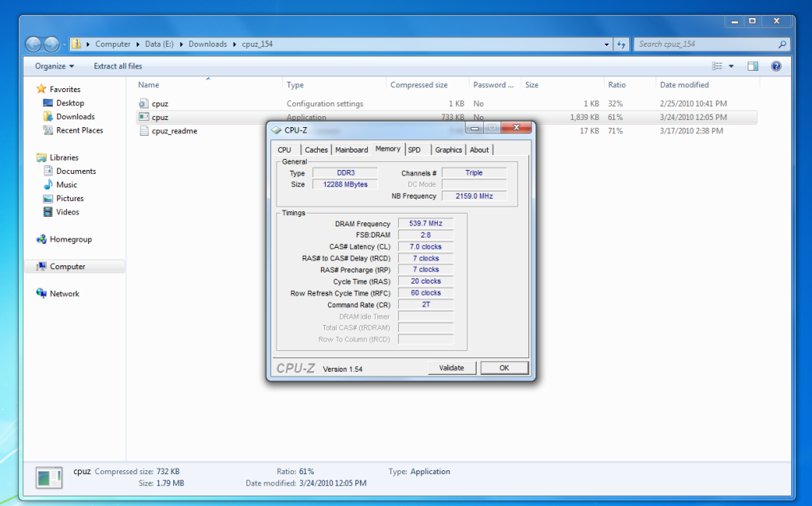Click the cpuz_readme text file icon
The height and width of the screenshot is (506, 812).
point(144,131)
